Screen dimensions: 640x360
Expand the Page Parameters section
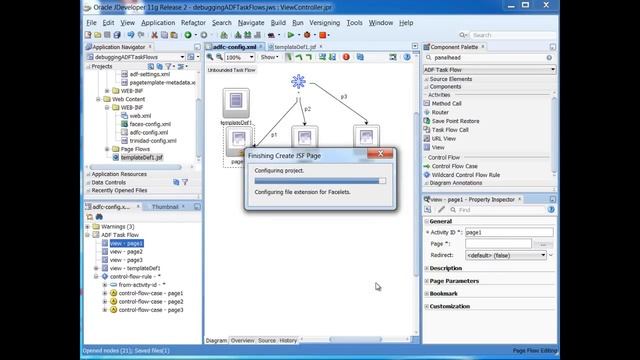point(427,281)
